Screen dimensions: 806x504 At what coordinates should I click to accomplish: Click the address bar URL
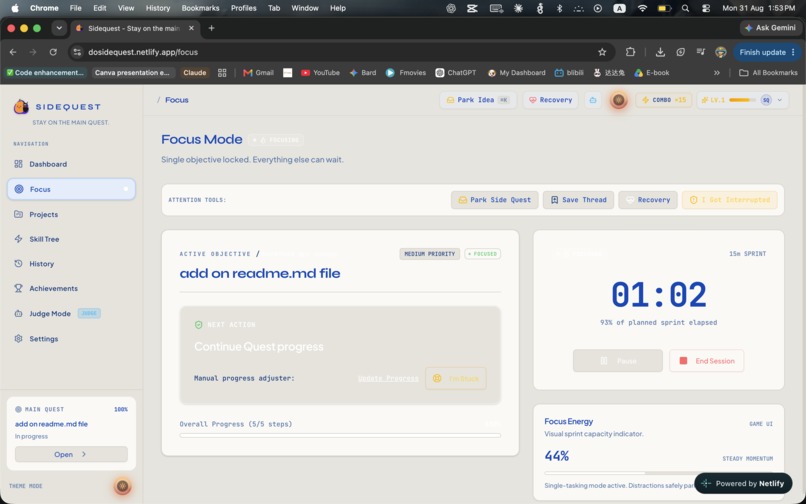click(143, 52)
